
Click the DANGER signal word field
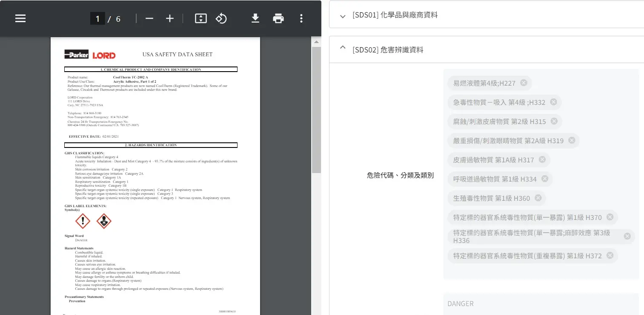click(x=541, y=303)
